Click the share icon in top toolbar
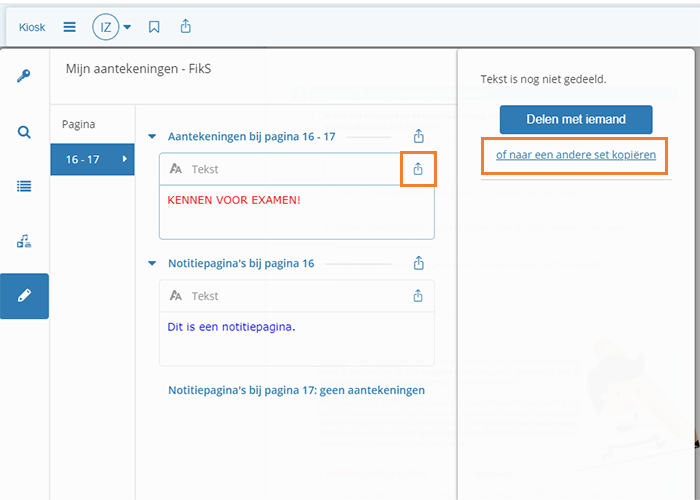The height and width of the screenshot is (500, 700). [186, 26]
